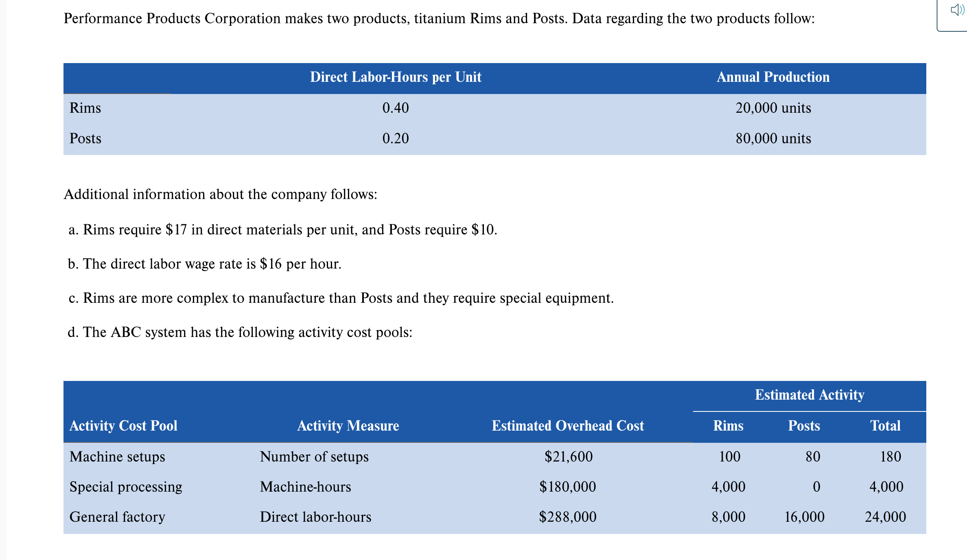Image resolution: width=967 pixels, height=560 pixels.
Task: Click the 'Posts' header under Estimated Activity
Action: point(804,426)
